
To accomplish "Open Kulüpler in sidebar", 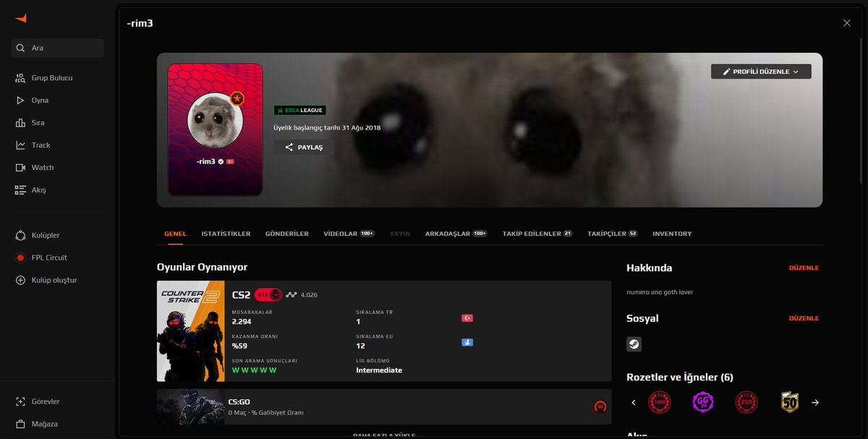I will (37, 235).
